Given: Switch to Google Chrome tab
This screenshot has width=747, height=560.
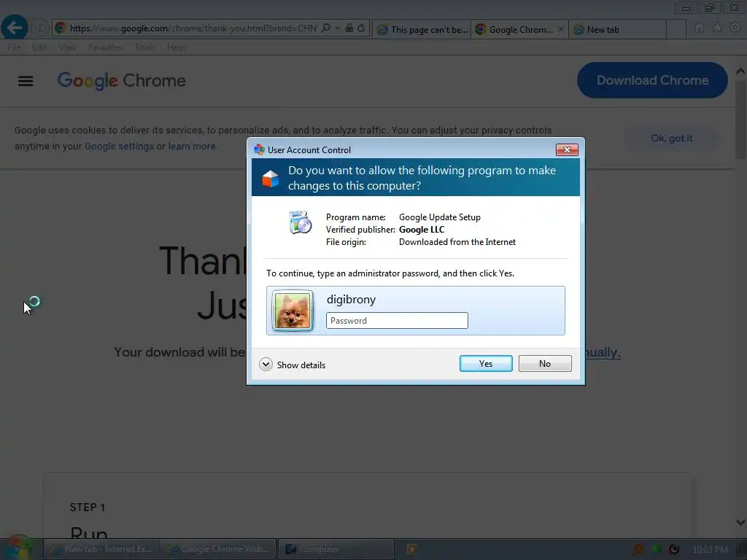Looking at the screenshot, I should (514, 29).
